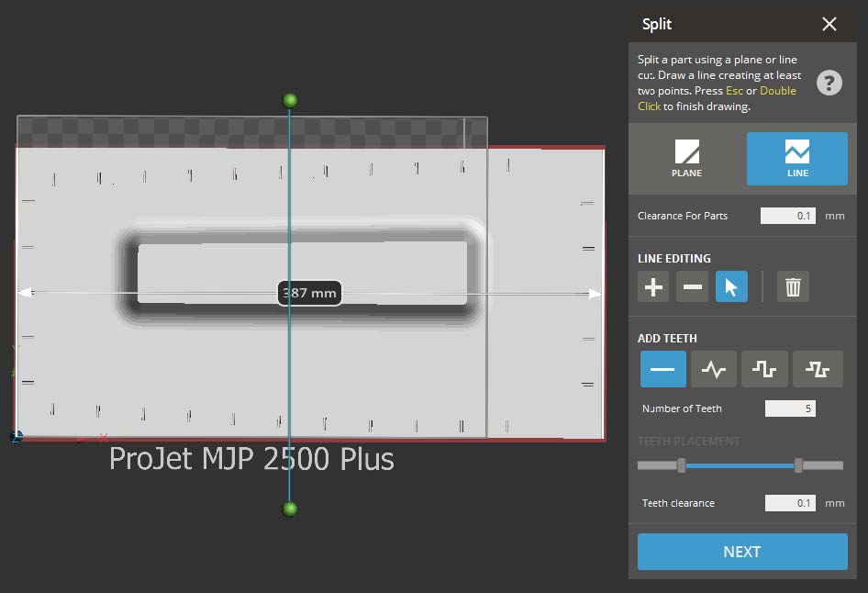Switch to Plane cutting mode
868x593 pixels.
[x=686, y=158]
